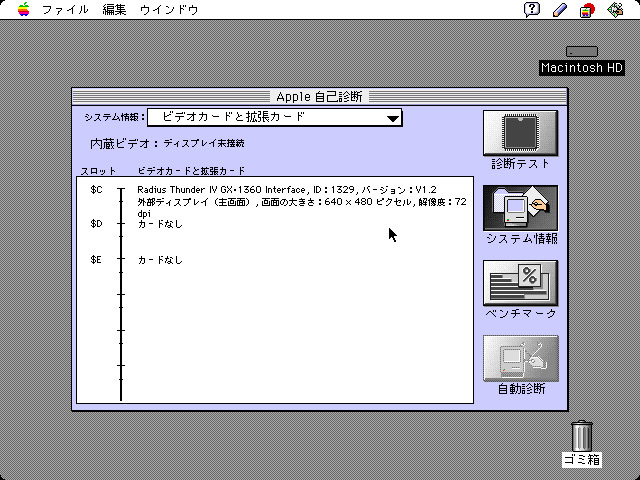Select the $C slot label
The width and height of the screenshot is (640, 480).
96,190
